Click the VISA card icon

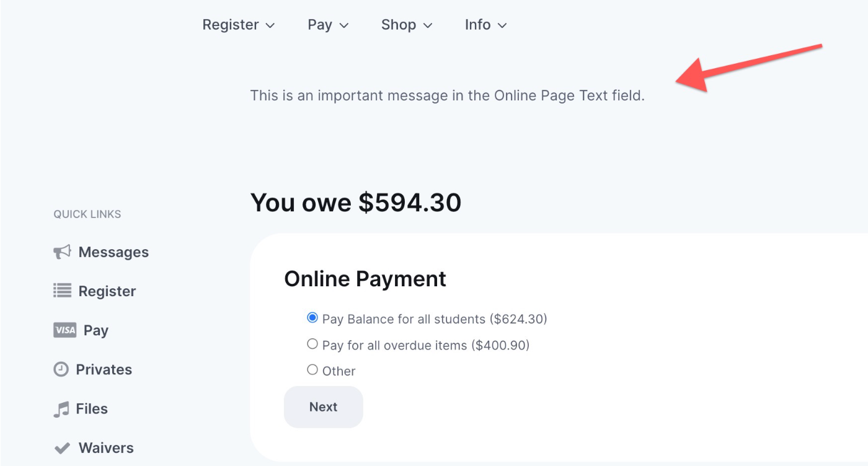click(x=64, y=330)
